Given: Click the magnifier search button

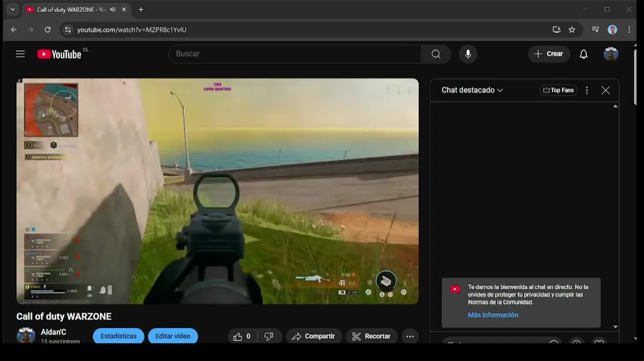Looking at the screenshot, I should coord(436,54).
